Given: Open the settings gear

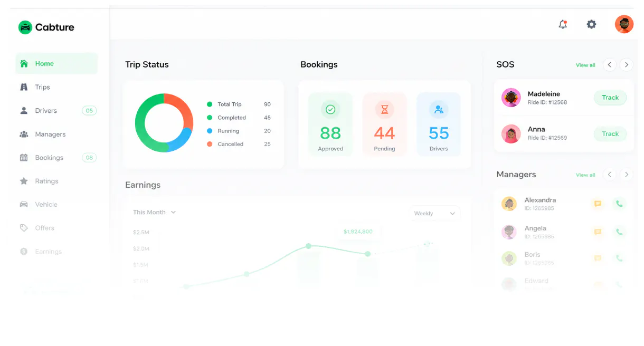Looking at the screenshot, I should pyautogui.click(x=591, y=24).
